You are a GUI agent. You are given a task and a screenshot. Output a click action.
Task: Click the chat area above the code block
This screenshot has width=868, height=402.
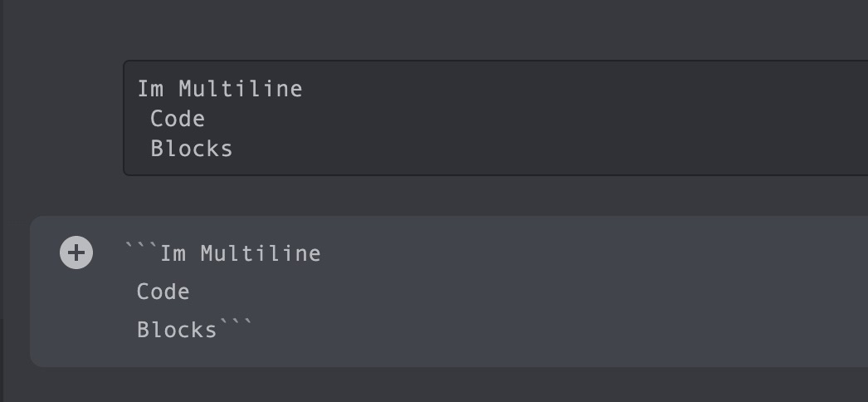(415, 29)
